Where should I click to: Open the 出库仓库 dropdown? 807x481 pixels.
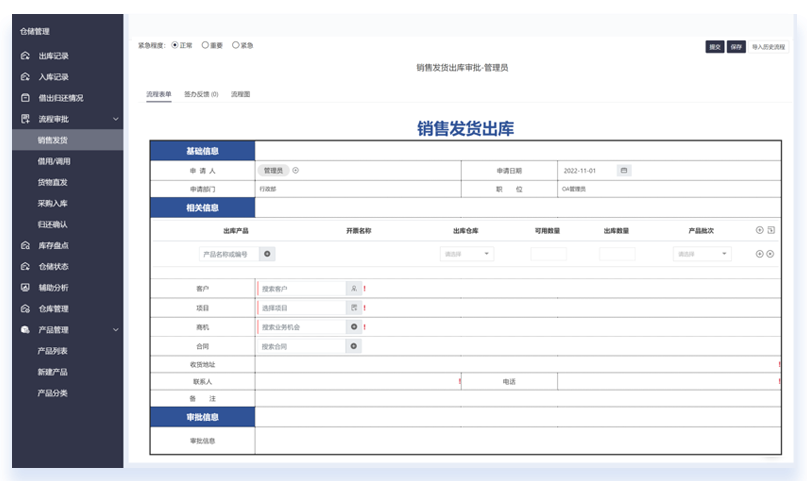coord(467,254)
